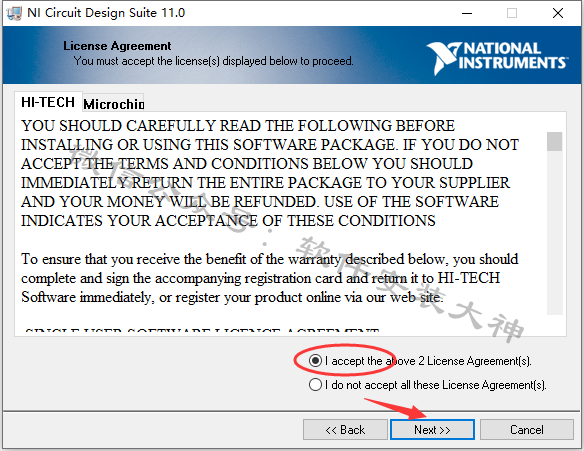Click the NI installer icon in title bar

[14, 13]
